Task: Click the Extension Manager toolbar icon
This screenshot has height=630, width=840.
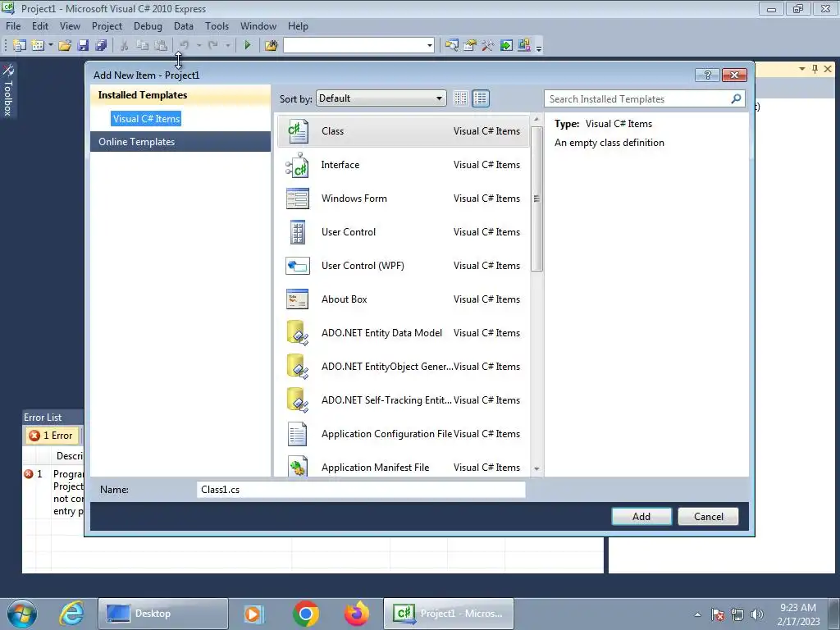Action: [x=524, y=46]
